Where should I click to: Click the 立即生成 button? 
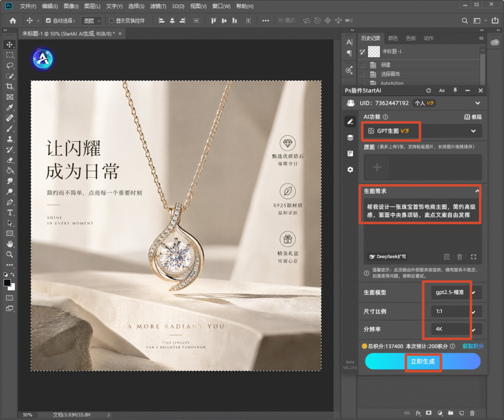click(x=423, y=361)
